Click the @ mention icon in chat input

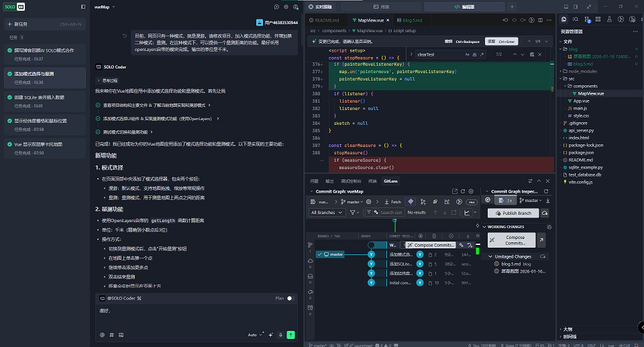(102, 335)
